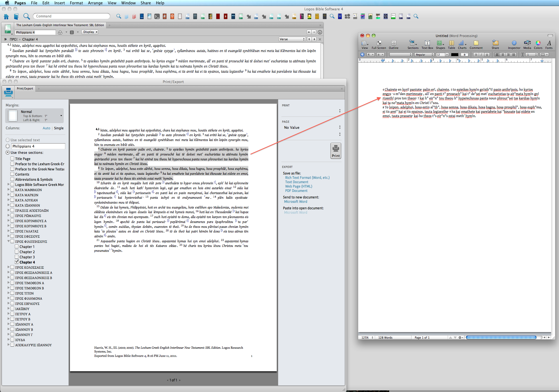Switch Pages to Outline mode
This screenshot has width=559, height=392.
394,45
